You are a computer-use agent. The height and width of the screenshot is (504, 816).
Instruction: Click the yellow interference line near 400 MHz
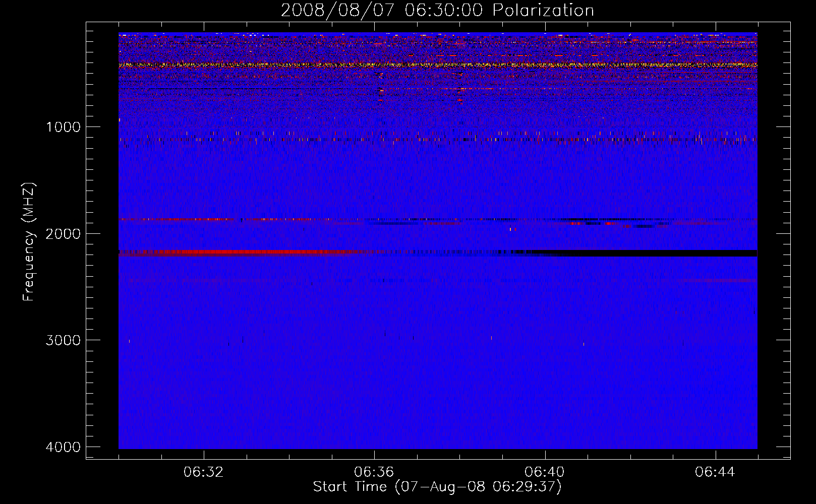[x=438, y=65]
